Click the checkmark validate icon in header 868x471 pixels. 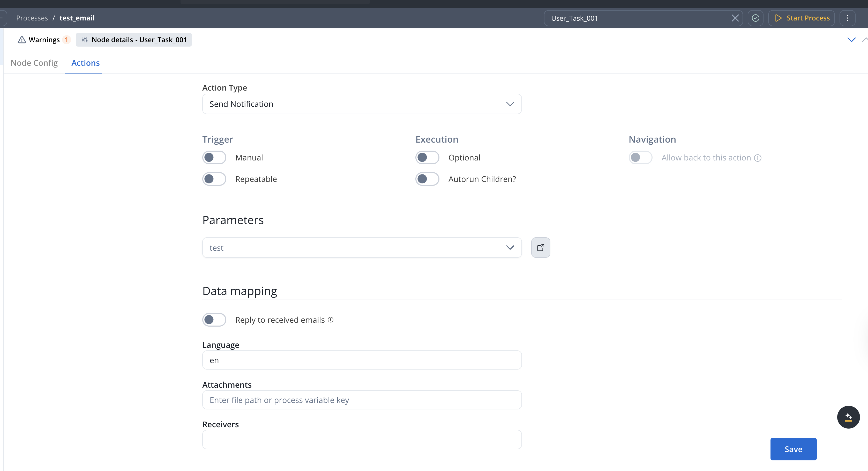(x=755, y=18)
